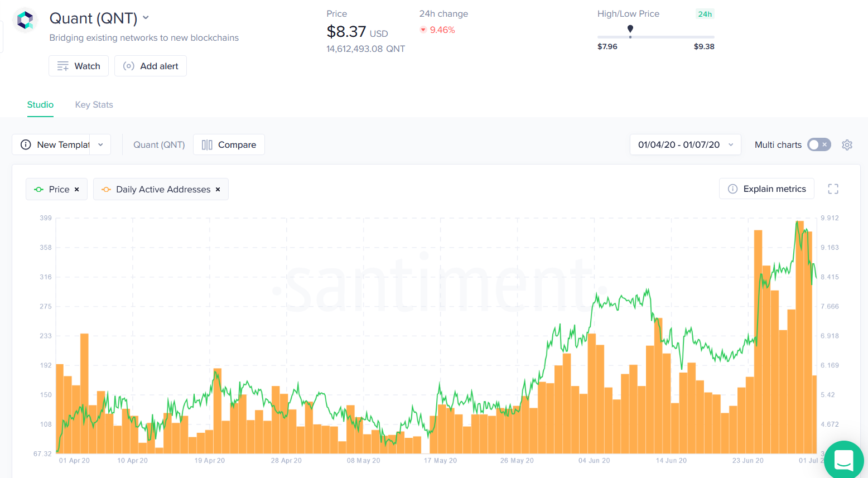Click the 23 Jun 20 axis label
Image resolution: width=868 pixels, height=478 pixels.
[748, 461]
